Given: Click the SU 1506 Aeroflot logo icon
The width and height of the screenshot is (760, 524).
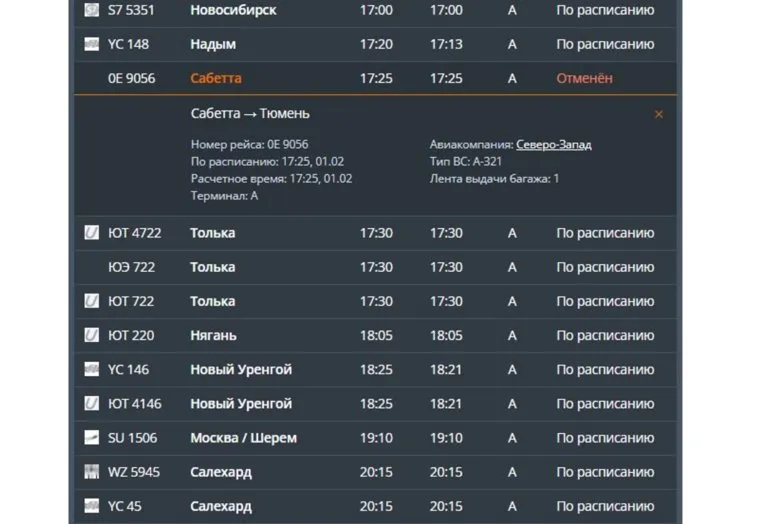Looking at the screenshot, I should 91,438.
